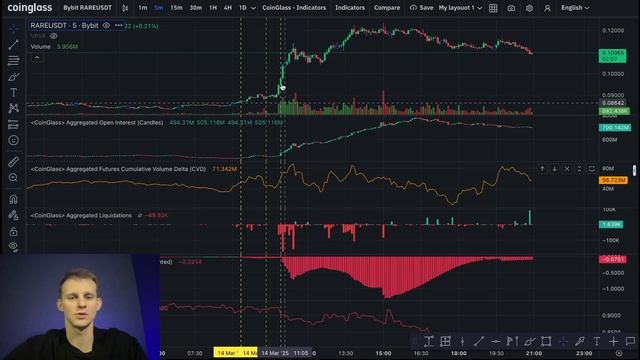Open the candle chart type selector
This screenshot has height=360, width=640.
tap(125, 8)
